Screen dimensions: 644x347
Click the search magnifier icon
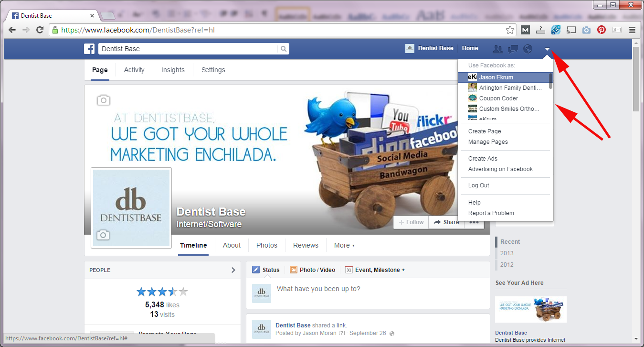tap(284, 49)
